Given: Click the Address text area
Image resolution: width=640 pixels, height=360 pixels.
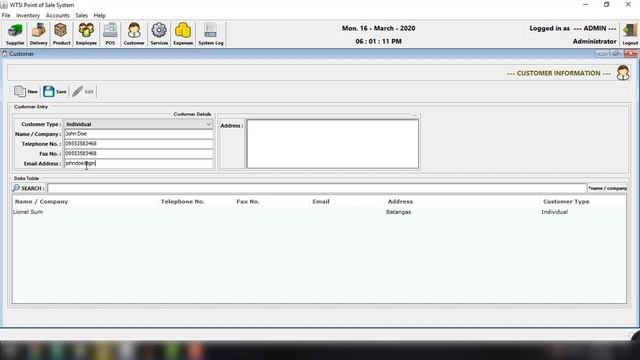Looking at the screenshot, I should point(332,144).
